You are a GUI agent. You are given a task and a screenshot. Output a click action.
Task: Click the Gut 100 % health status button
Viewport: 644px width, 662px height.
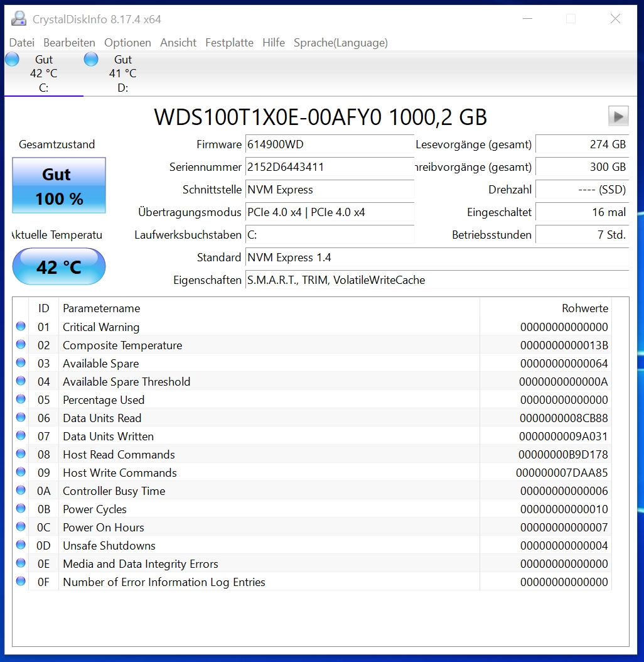(x=59, y=185)
